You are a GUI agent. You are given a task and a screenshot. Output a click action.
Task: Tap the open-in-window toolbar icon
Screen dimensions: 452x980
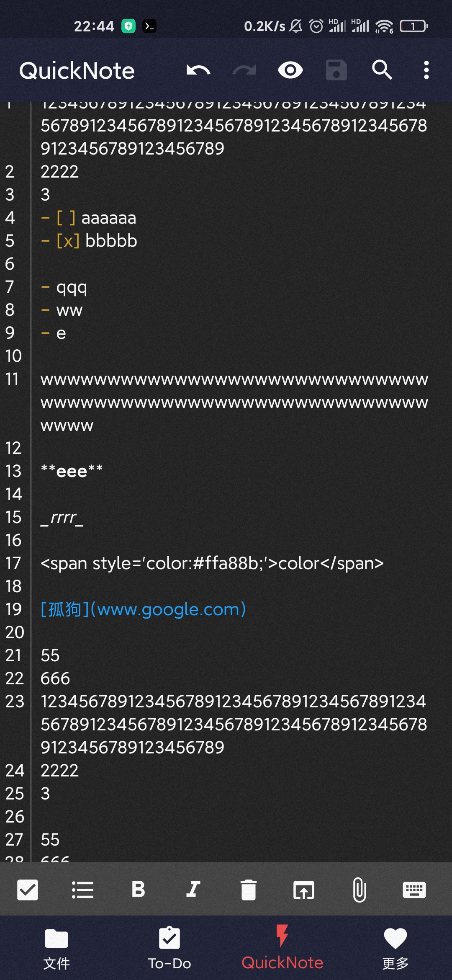(303, 890)
